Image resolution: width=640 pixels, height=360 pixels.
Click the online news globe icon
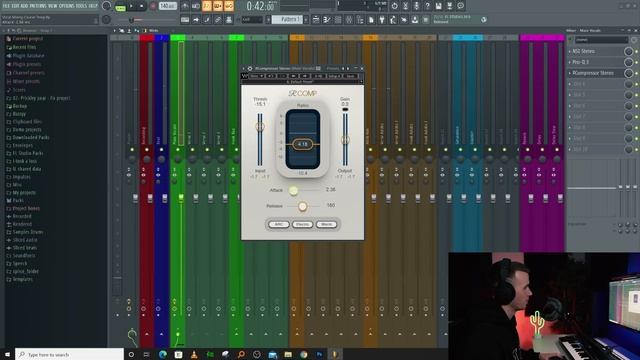pyautogui.click(x=484, y=19)
